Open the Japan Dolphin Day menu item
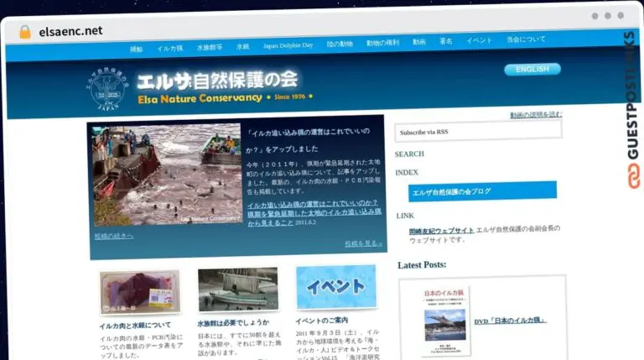This screenshot has width=644, height=360. click(x=288, y=45)
